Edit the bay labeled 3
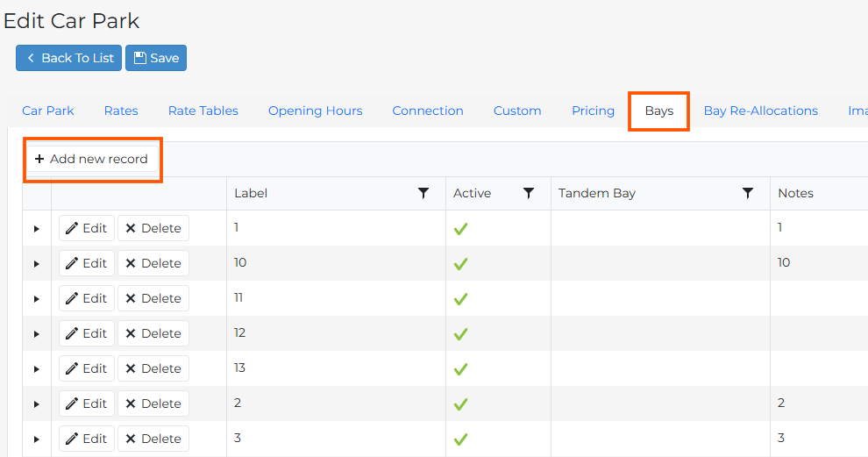The width and height of the screenshot is (868, 457). [87, 439]
